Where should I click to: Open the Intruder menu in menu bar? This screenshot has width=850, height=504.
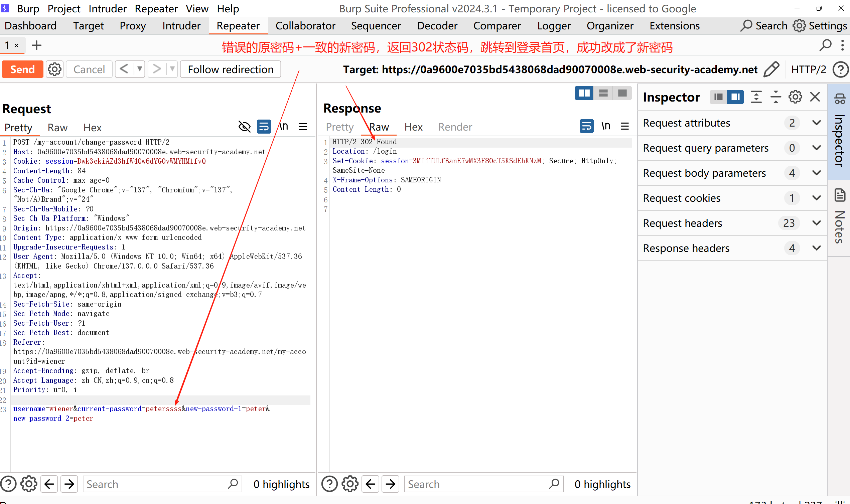pos(107,8)
